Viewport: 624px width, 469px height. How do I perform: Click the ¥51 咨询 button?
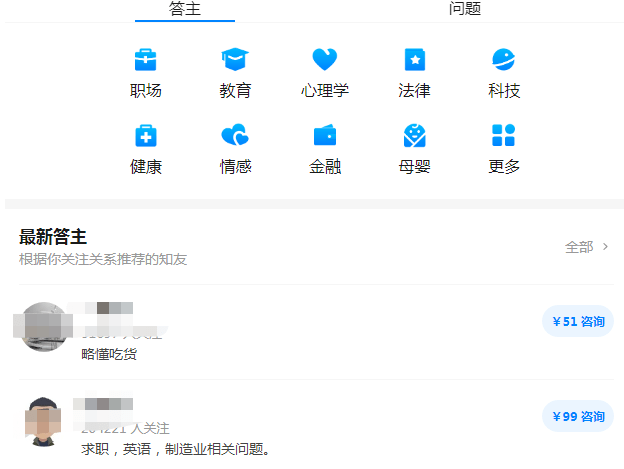click(x=578, y=321)
